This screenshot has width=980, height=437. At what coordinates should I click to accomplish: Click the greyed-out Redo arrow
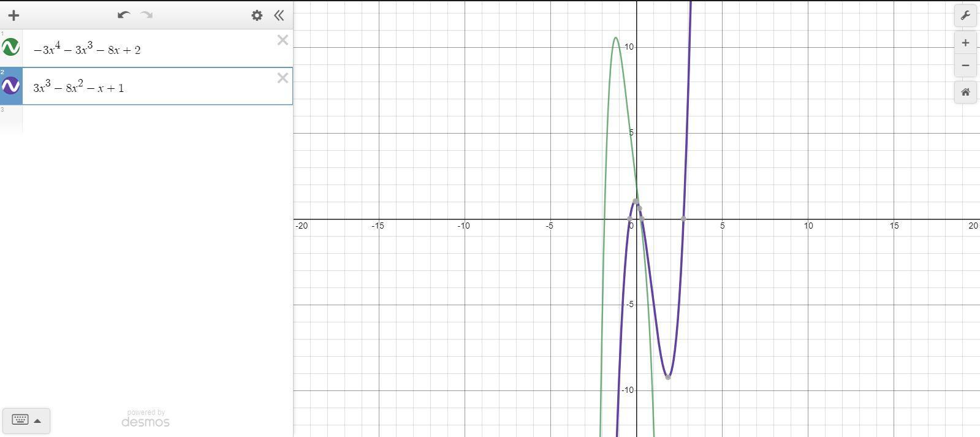[x=146, y=15]
